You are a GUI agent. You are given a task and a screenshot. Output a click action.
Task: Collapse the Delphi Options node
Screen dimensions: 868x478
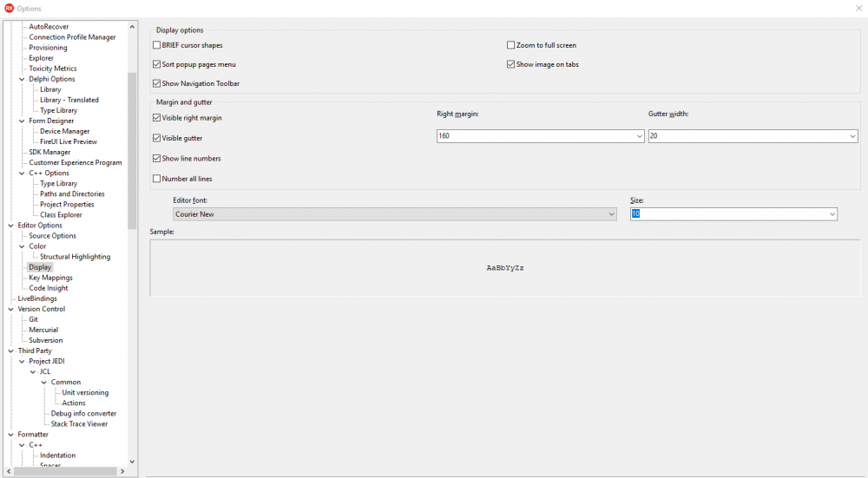tap(23, 79)
